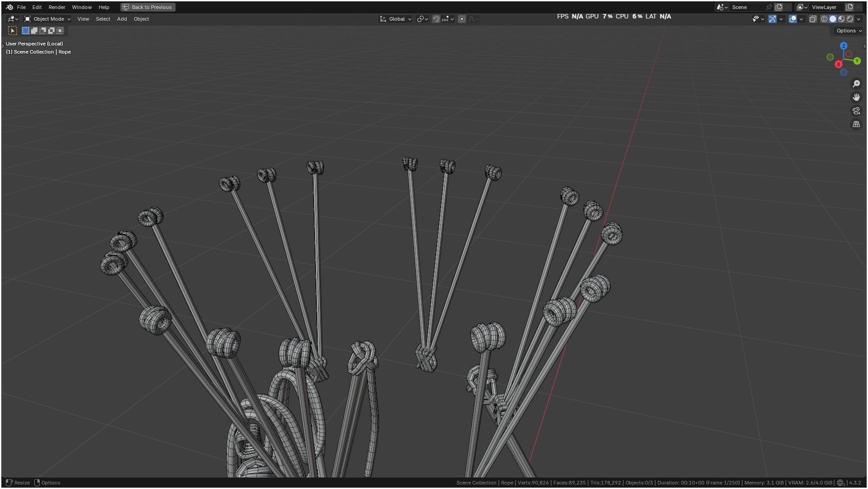
Task: Click the 4.3.2 version number in status bar
Action: coord(855,483)
